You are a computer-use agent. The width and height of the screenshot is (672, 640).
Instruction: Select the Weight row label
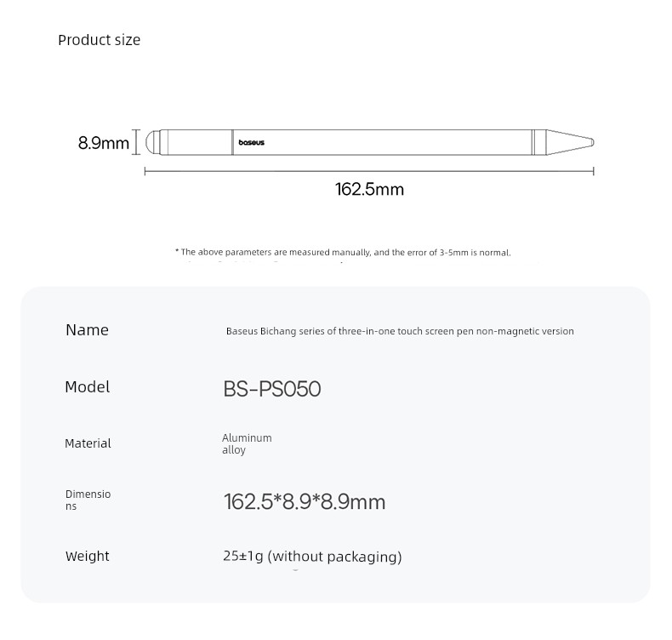tap(88, 556)
